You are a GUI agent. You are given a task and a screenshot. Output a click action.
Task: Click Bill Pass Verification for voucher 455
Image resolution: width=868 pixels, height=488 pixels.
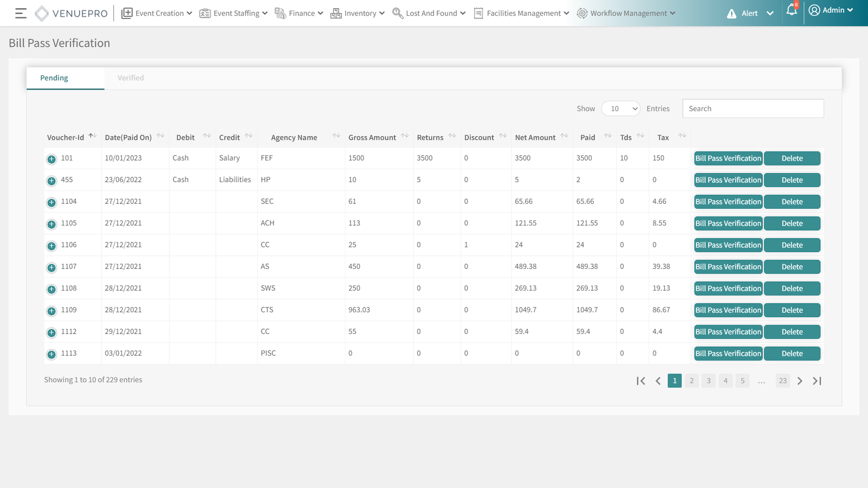728,180
